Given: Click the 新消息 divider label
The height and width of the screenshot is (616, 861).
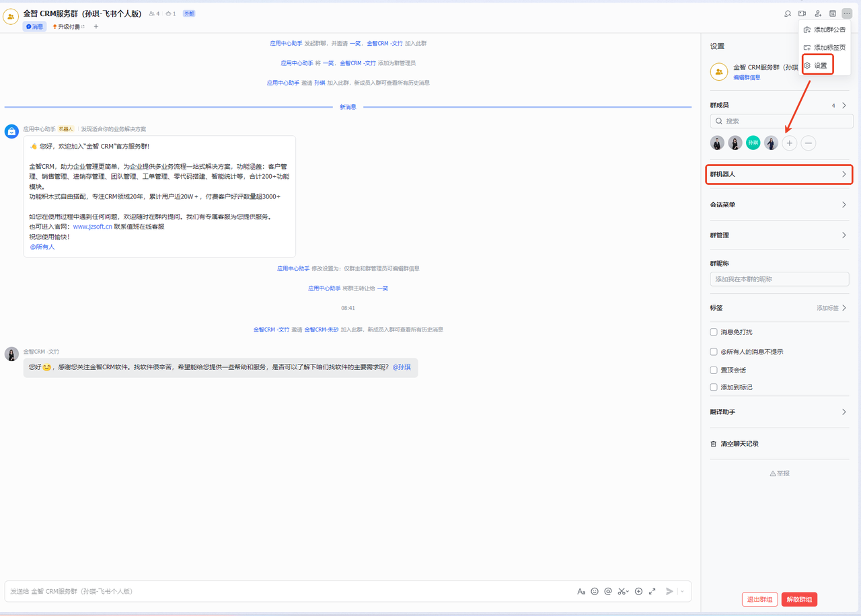Looking at the screenshot, I should 348,107.
